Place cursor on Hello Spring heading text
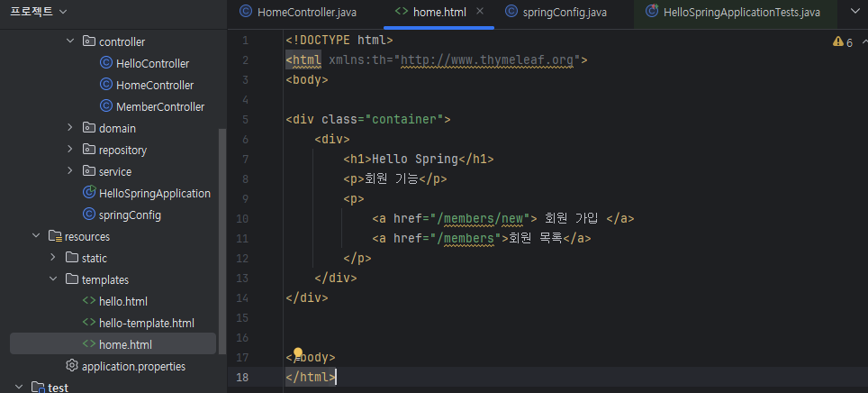 point(414,159)
